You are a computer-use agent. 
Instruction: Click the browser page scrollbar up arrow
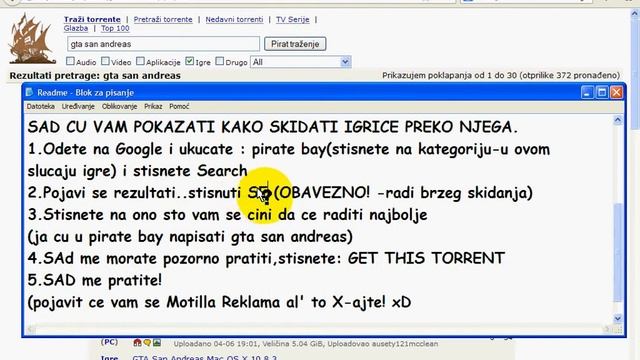tap(635, 13)
